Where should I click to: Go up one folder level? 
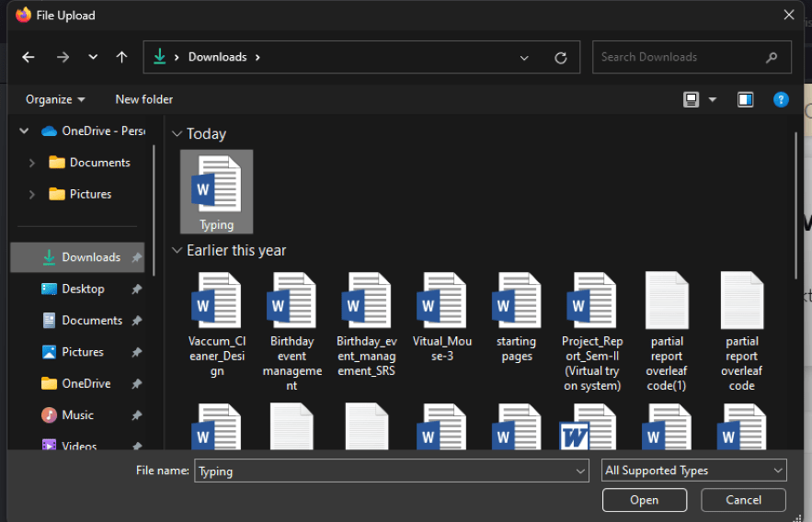pyautogui.click(x=121, y=57)
